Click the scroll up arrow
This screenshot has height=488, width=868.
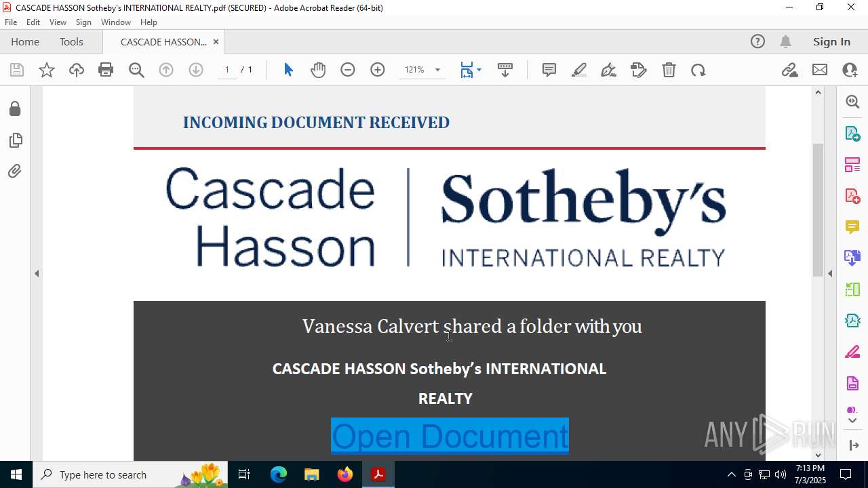[818, 92]
